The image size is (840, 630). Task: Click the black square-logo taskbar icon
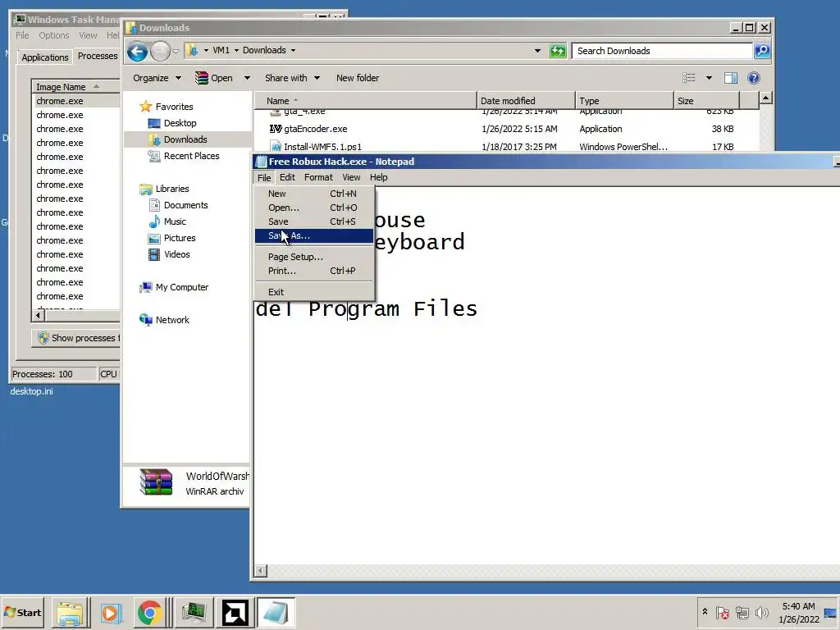(235, 612)
